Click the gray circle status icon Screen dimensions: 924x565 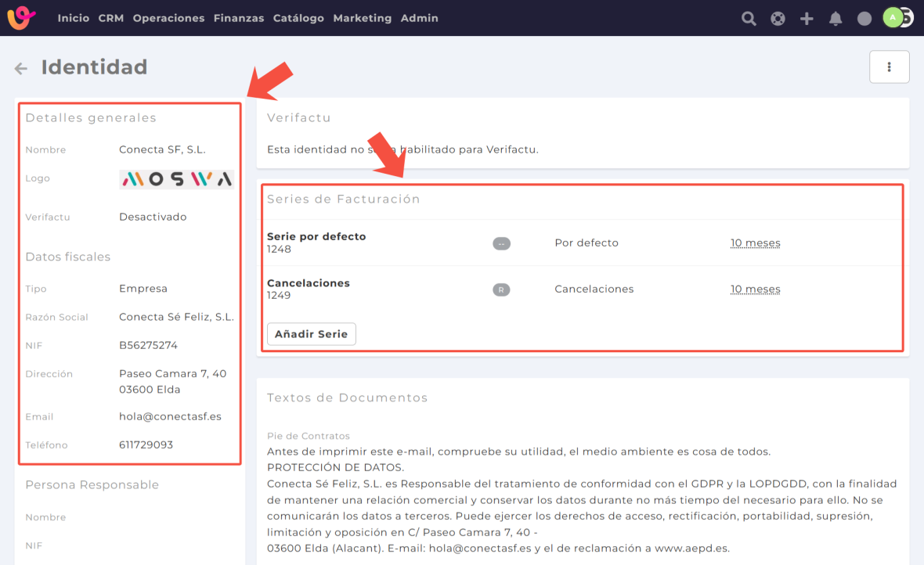click(864, 19)
